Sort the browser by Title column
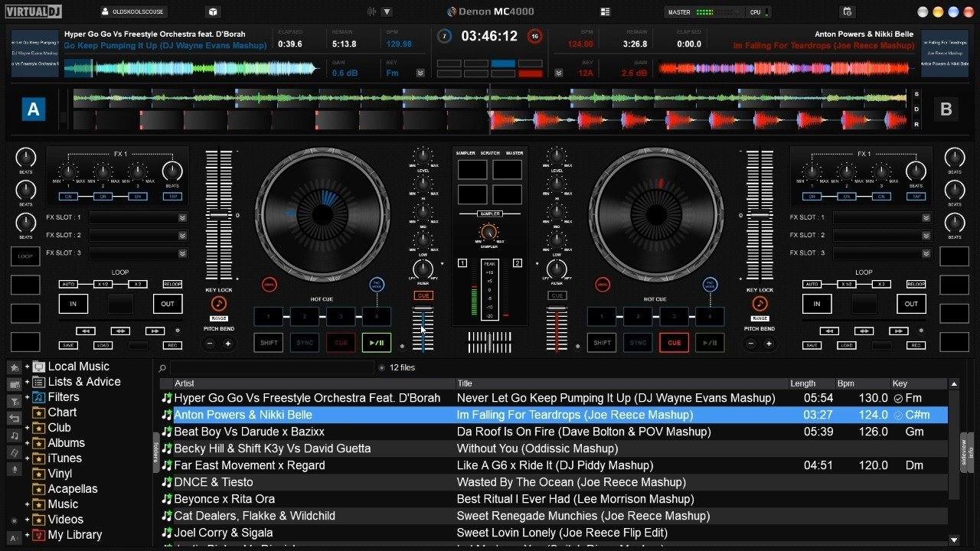 (622, 383)
